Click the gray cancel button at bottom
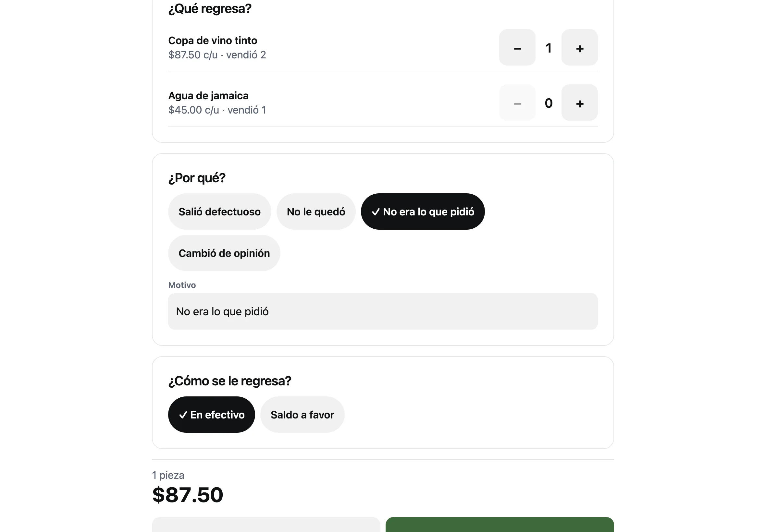Image resolution: width=766 pixels, height=532 pixels. (x=266, y=525)
